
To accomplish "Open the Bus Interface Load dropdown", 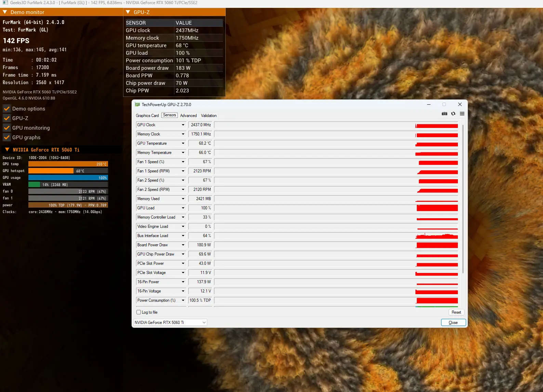I will click(183, 236).
